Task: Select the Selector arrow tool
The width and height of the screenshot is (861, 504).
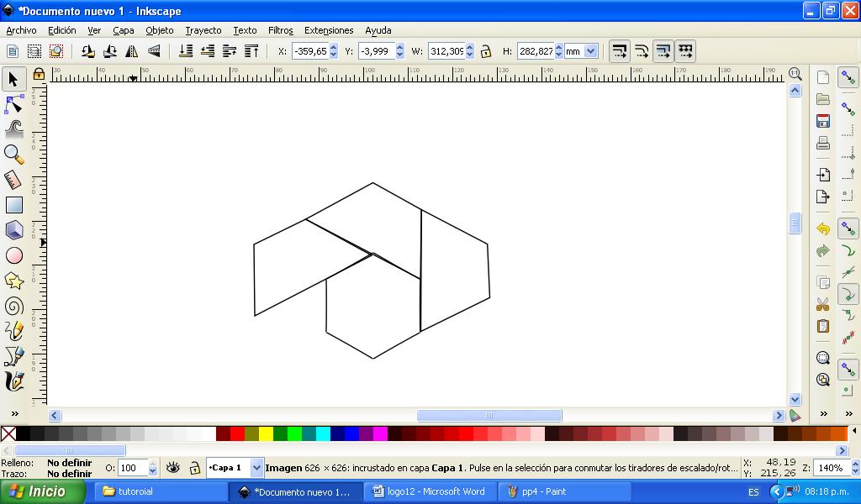Action: point(13,79)
